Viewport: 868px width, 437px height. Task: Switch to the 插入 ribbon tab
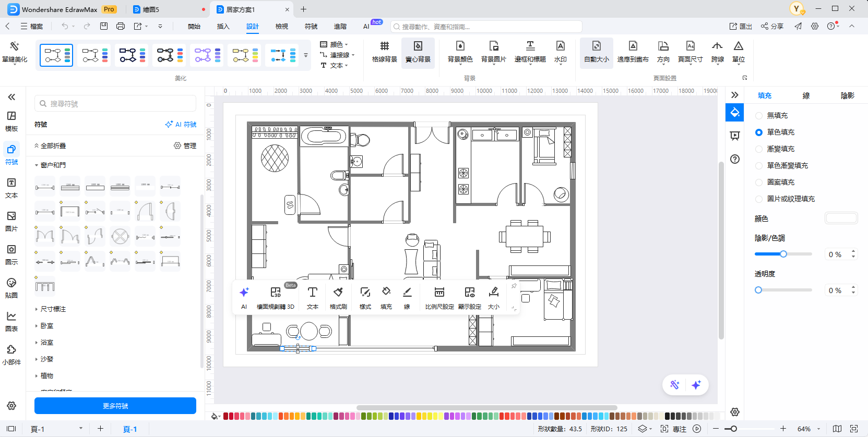[223, 27]
